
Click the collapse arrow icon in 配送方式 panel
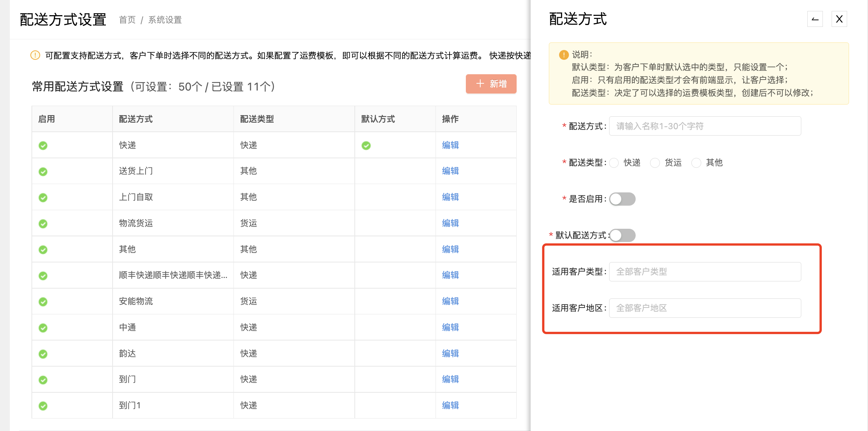[815, 19]
